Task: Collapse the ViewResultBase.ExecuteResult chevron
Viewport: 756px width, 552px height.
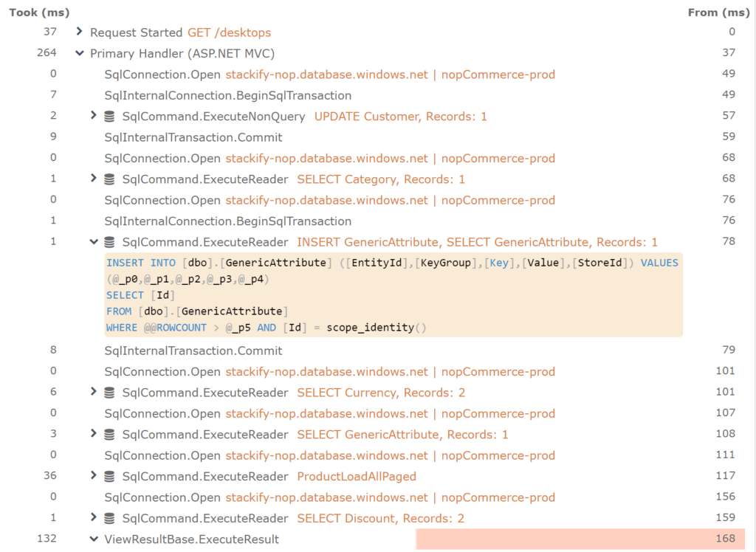Action: (94, 539)
